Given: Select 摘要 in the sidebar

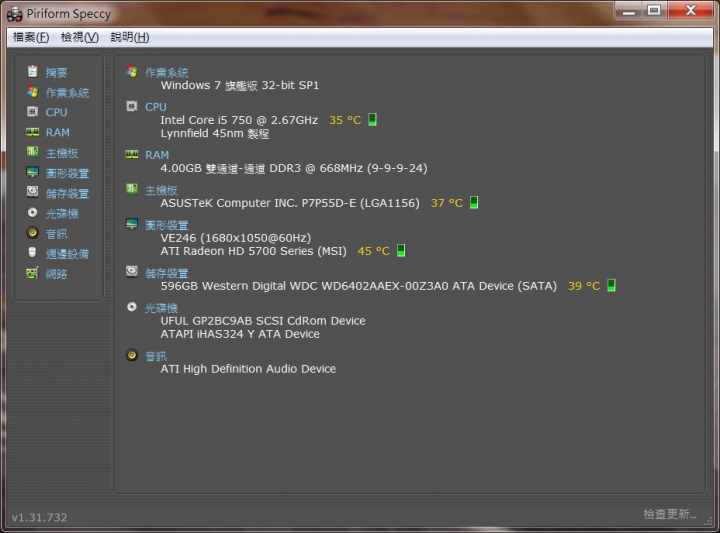Looking at the screenshot, I should point(56,73).
